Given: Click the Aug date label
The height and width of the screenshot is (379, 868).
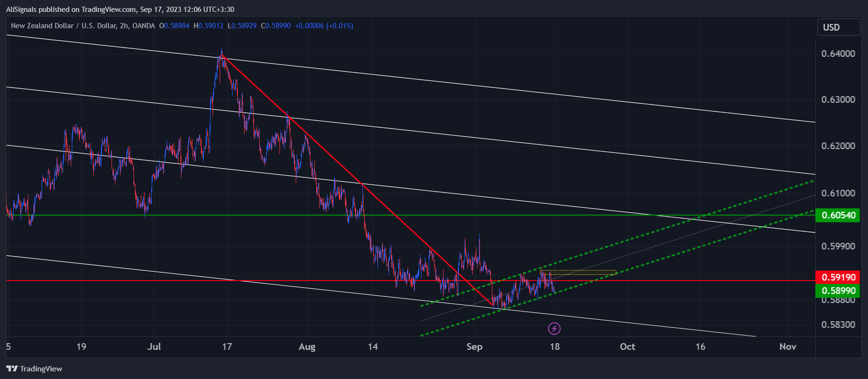Looking at the screenshot, I should pyautogui.click(x=307, y=347).
